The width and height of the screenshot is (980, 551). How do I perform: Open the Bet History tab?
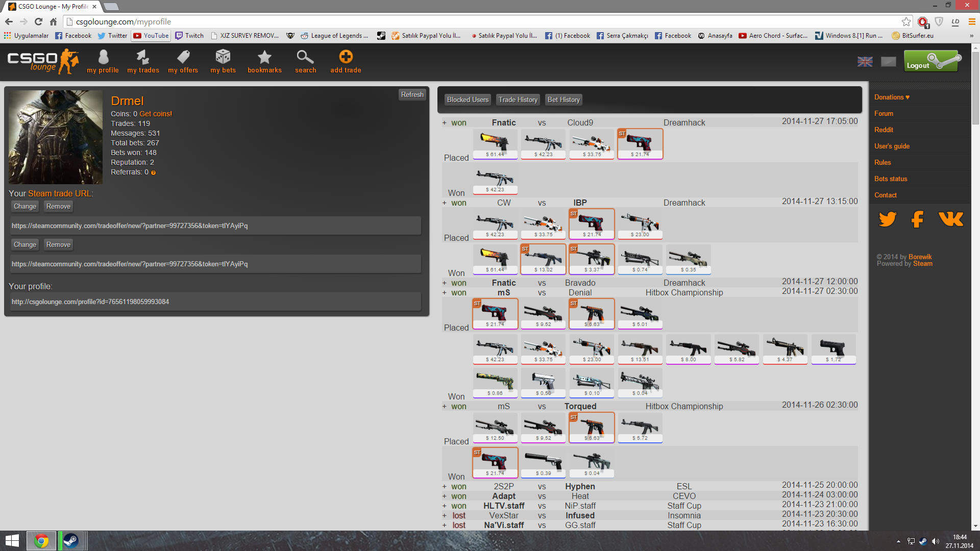tap(563, 100)
